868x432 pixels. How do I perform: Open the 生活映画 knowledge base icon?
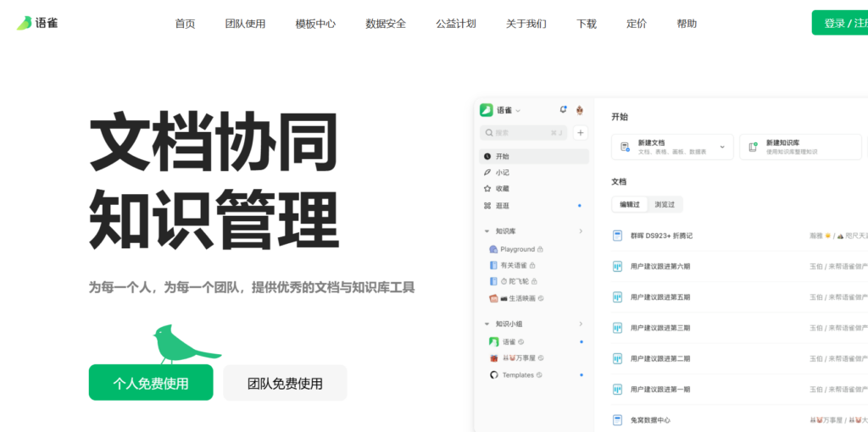point(493,298)
